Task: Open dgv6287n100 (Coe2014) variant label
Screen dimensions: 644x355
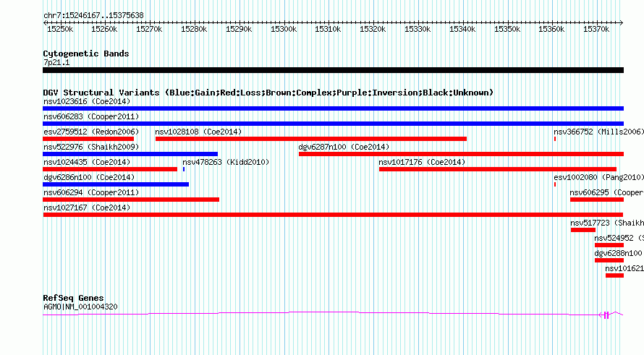Action: (344, 147)
